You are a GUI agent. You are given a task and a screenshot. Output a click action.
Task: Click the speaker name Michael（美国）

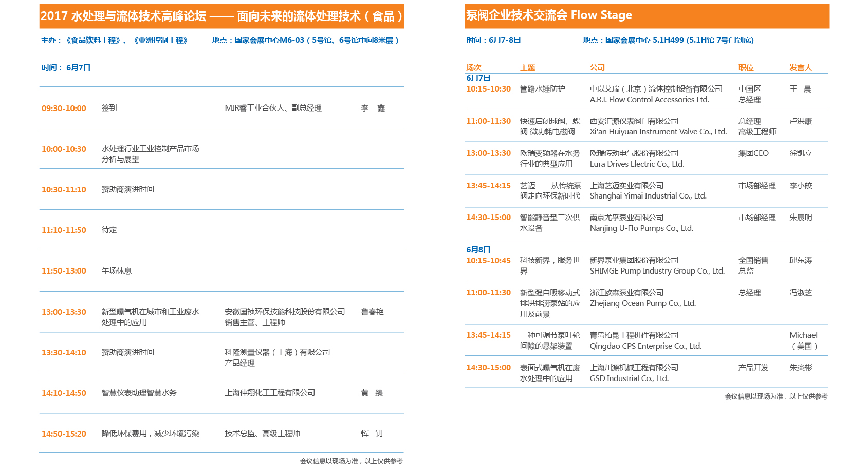(x=803, y=340)
